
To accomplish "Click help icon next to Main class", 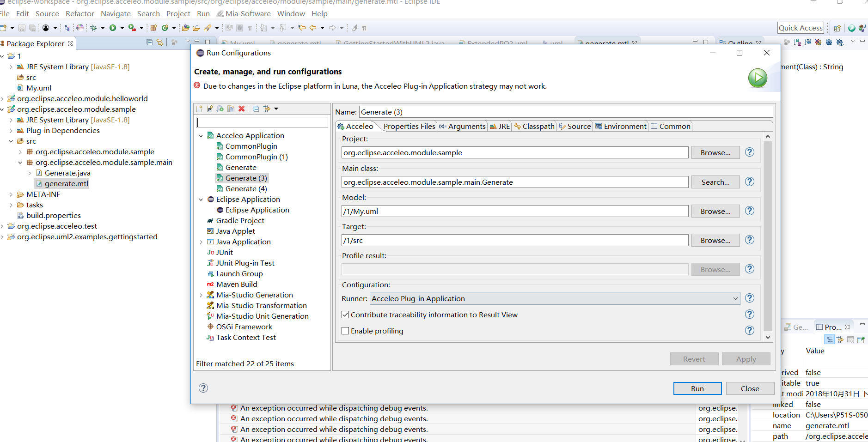I will (x=750, y=182).
